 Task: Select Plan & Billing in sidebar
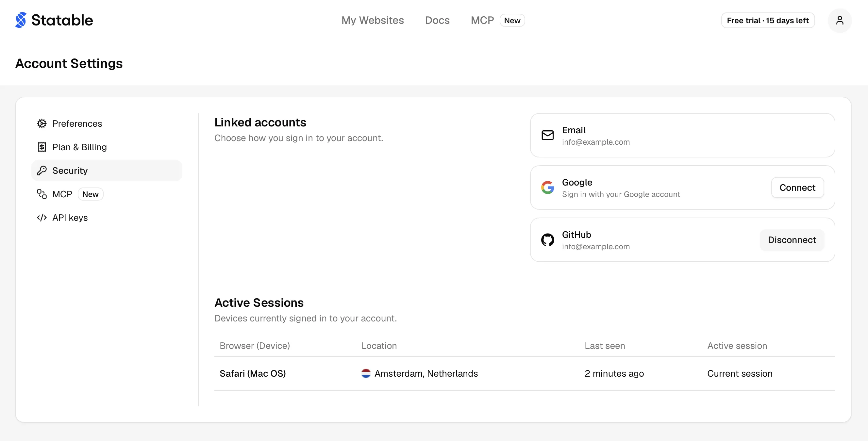107,147
